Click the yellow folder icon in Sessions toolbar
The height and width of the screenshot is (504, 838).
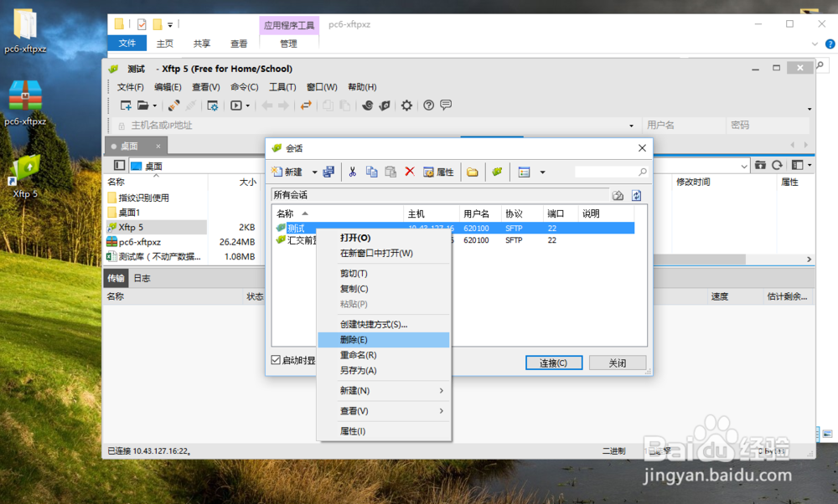click(473, 172)
